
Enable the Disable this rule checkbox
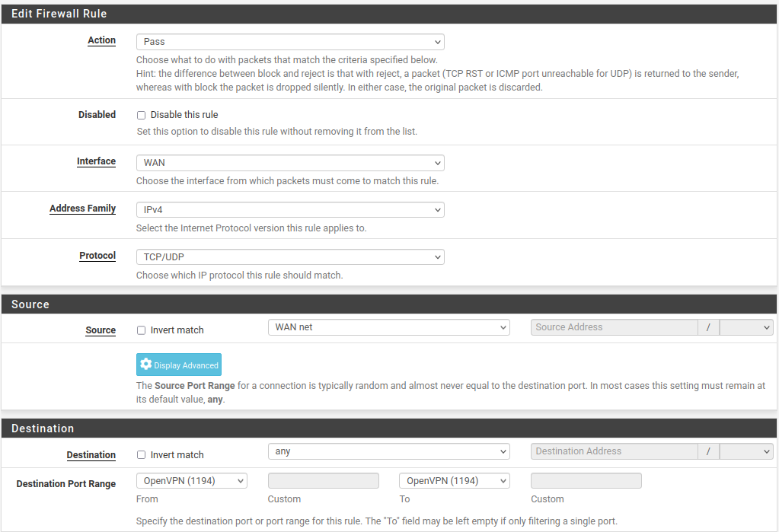click(x=141, y=115)
